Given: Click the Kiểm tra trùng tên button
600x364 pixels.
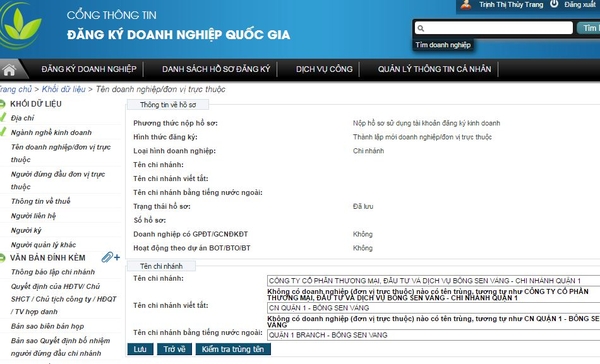Looking at the screenshot, I should coord(233,349).
